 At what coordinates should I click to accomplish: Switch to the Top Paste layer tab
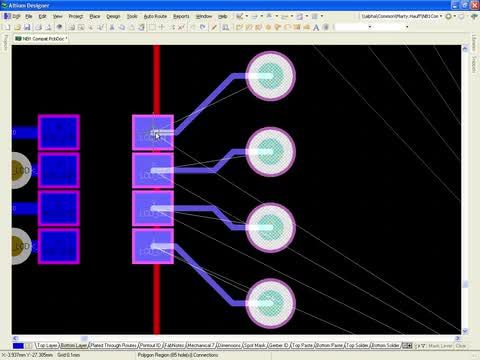point(302,346)
